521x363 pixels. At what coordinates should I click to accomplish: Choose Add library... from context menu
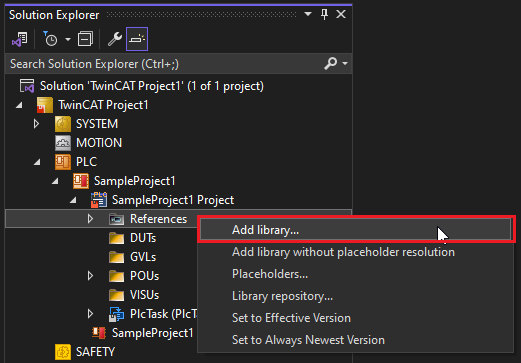[355, 230]
